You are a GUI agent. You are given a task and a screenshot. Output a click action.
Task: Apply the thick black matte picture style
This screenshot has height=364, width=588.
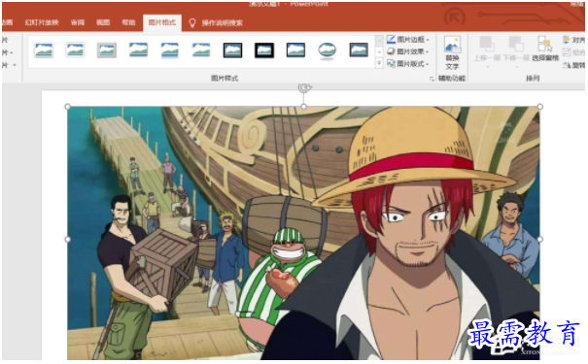pos(264,50)
